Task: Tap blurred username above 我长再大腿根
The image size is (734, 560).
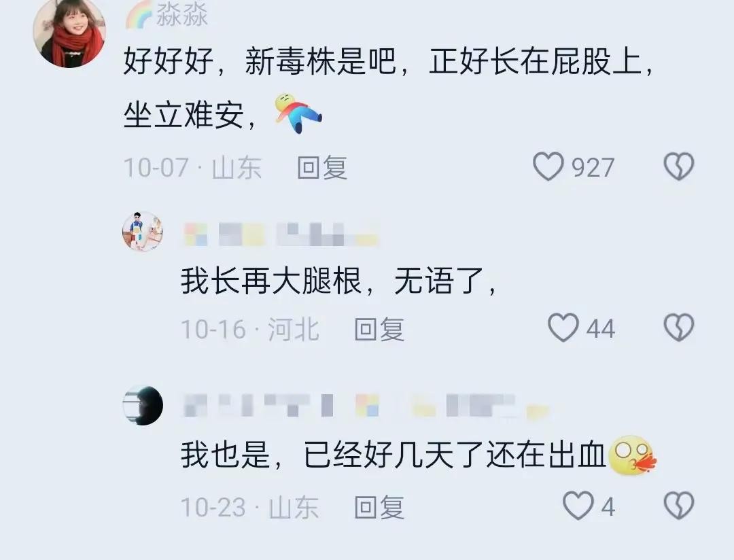Action: 281,234
